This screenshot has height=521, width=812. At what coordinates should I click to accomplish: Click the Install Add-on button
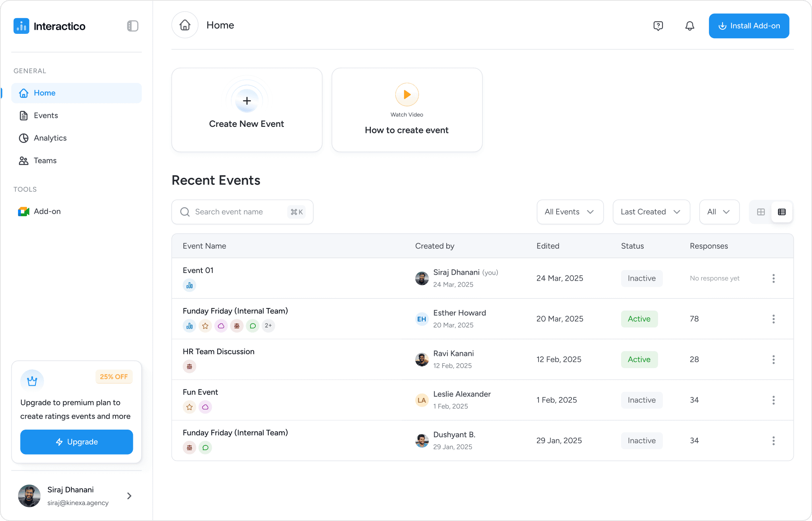[x=749, y=26]
